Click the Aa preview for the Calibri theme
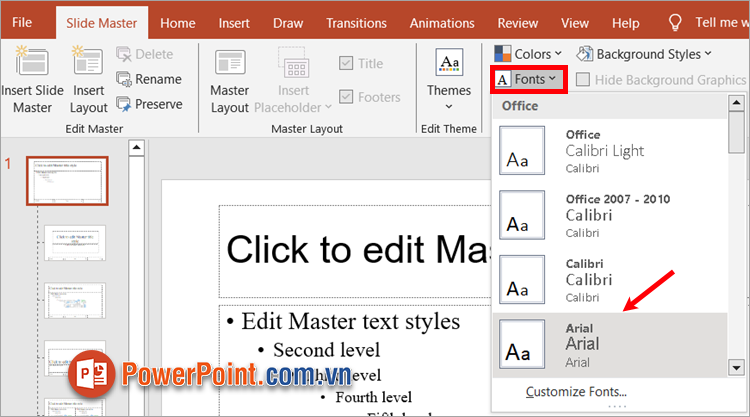 tap(522, 279)
